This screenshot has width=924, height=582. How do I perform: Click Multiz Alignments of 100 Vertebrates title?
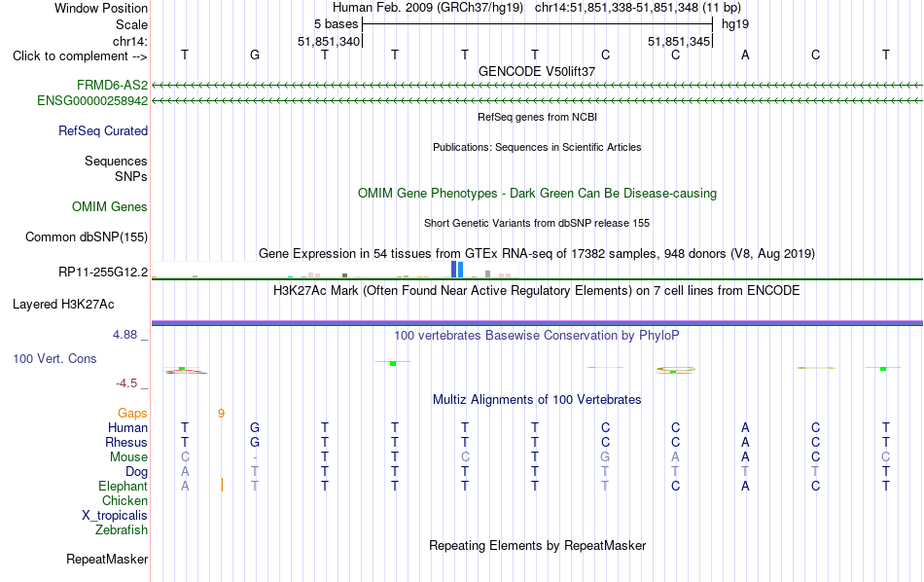coord(537,400)
